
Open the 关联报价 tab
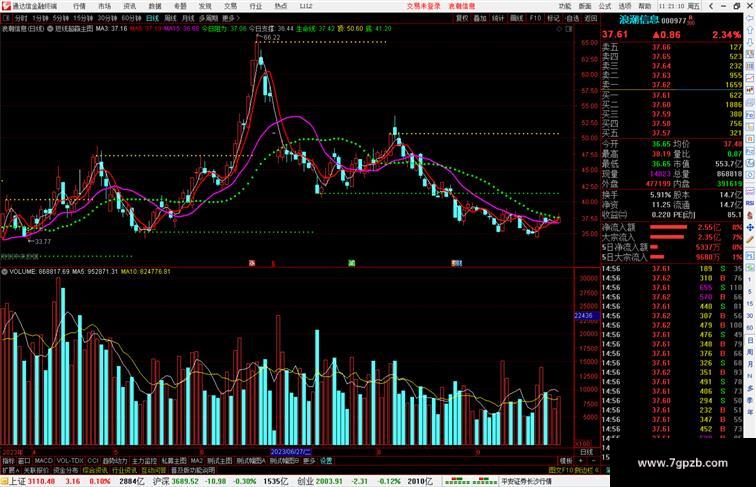click(x=36, y=470)
